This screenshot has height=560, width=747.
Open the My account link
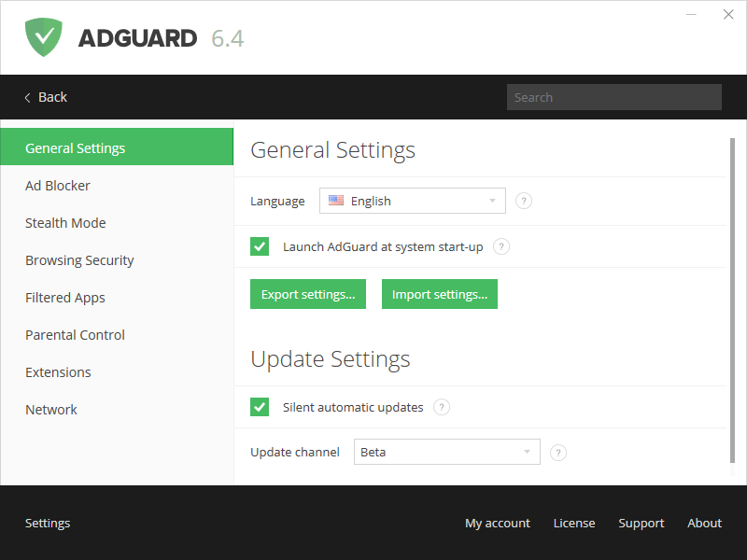point(497,524)
